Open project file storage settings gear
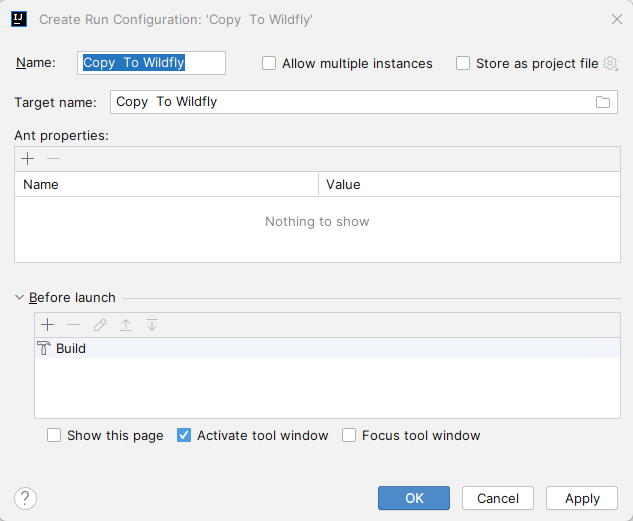Screen dimensions: 633x521 pos(610,63)
